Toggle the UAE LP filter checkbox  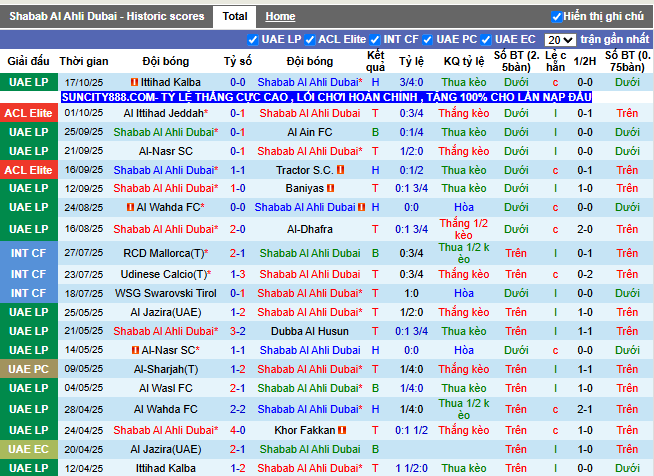pos(253,40)
